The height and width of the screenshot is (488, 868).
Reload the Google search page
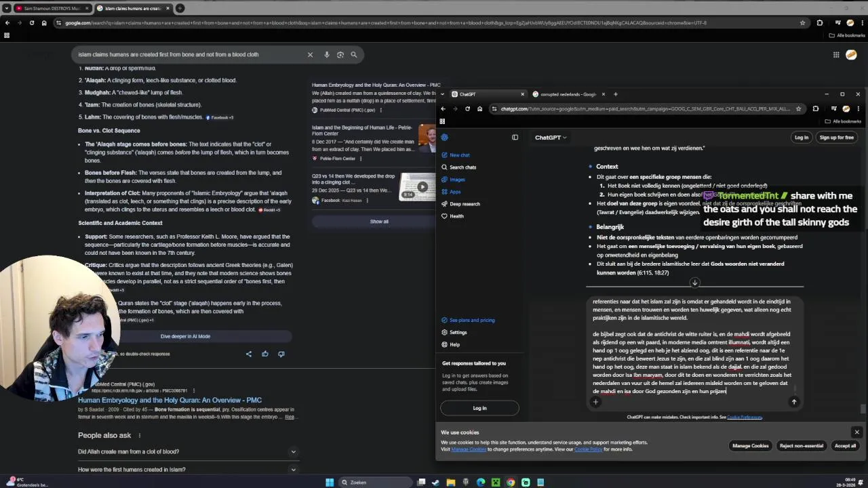point(31,22)
